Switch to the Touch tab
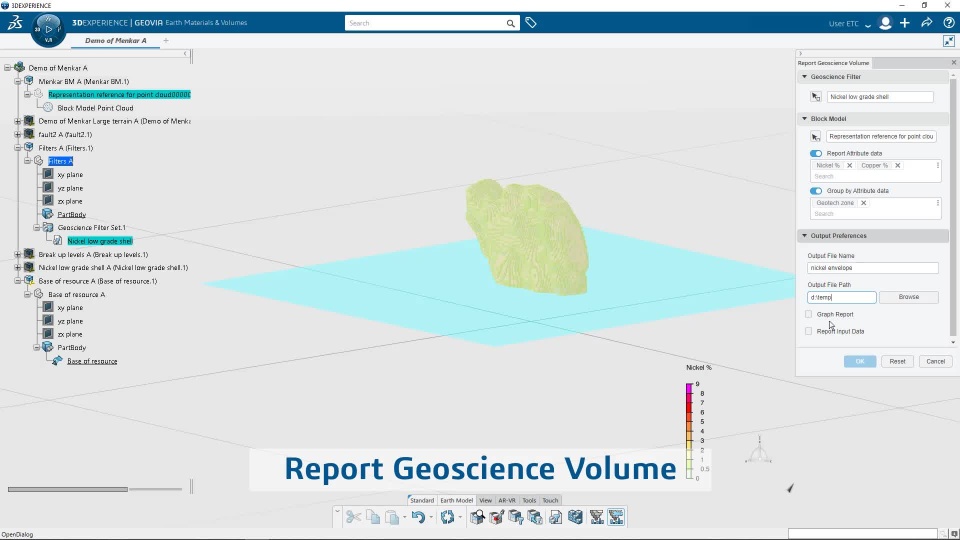The image size is (960, 540). [x=550, y=500]
